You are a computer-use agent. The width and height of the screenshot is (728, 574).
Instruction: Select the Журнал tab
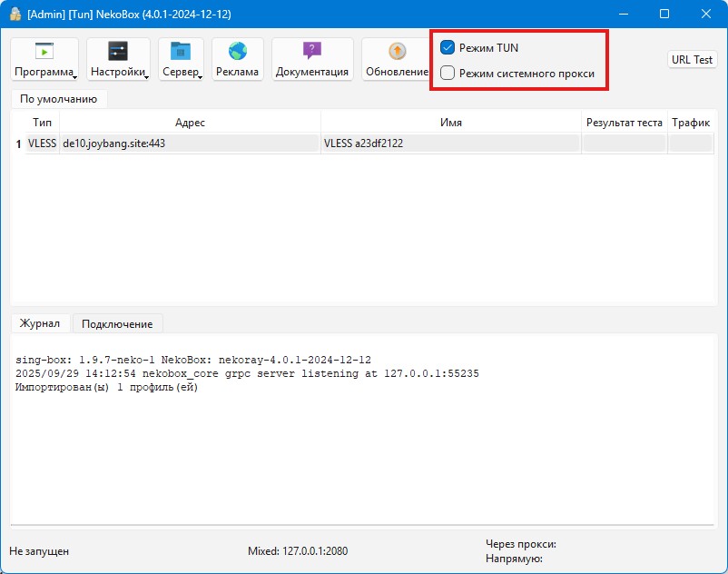[x=40, y=323]
